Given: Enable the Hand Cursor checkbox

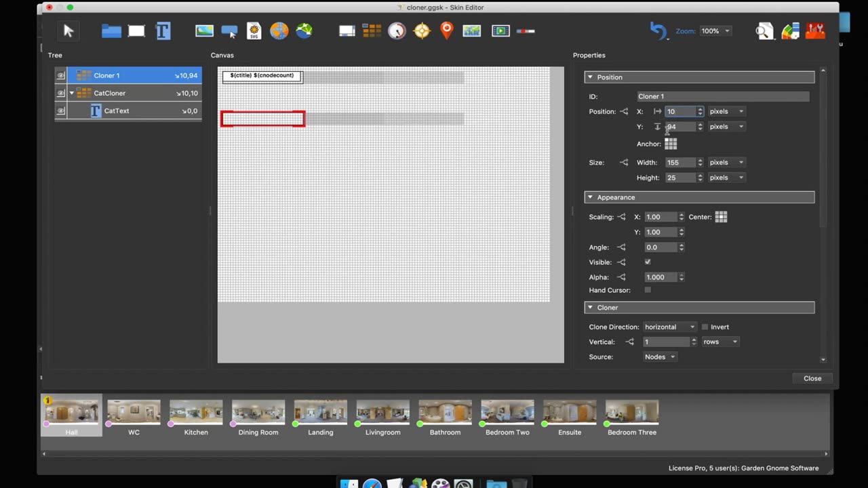Looking at the screenshot, I should pyautogui.click(x=648, y=290).
